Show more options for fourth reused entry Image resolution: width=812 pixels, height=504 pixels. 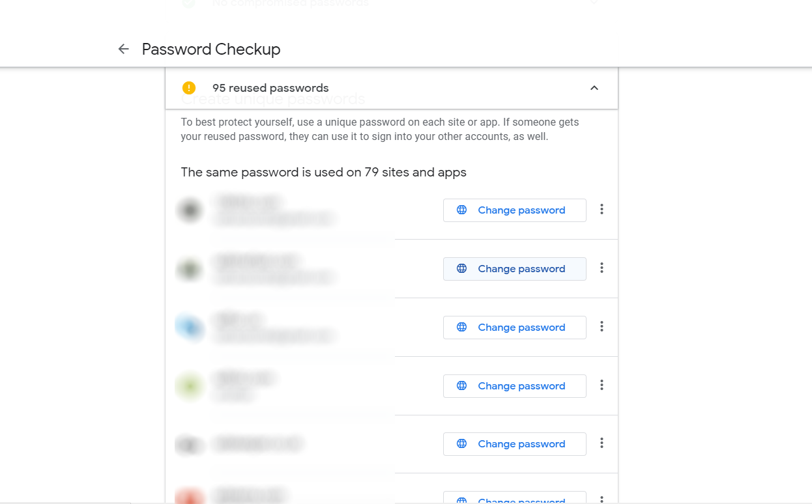point(602,385)
